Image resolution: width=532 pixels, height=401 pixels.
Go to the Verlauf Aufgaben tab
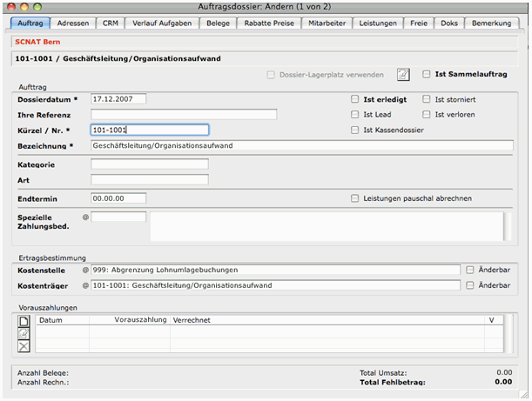click(x=162, y=23)
